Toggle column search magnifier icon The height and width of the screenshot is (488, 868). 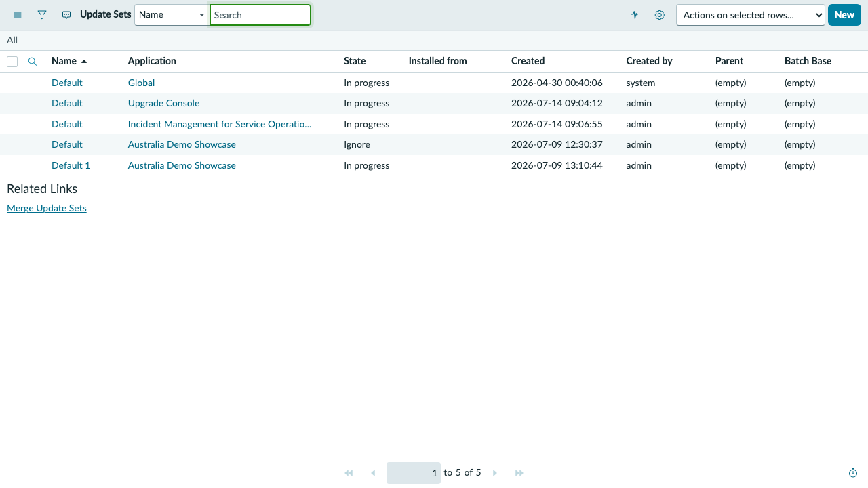tap(33, 61)
